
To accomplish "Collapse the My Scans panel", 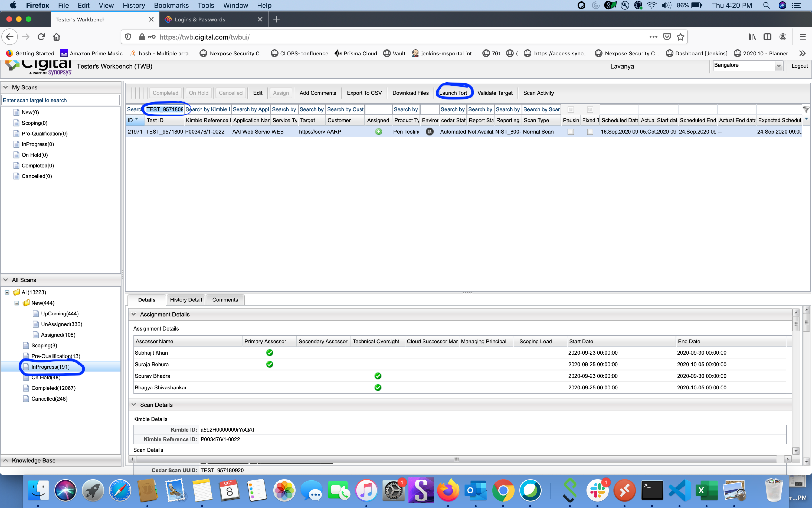I will pyautogui.click(x=6, y=87).
